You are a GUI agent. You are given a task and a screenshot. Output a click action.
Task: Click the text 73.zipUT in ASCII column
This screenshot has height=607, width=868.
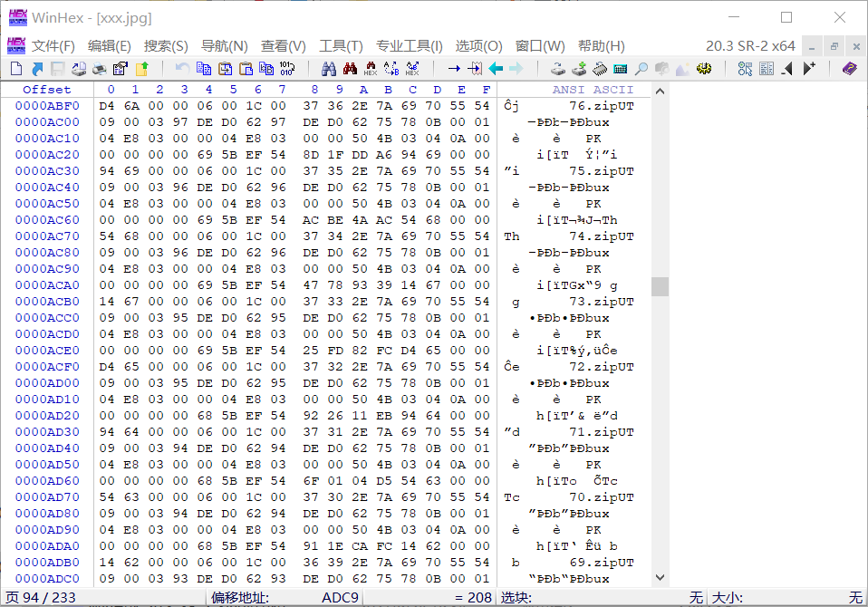(x=602, y=302)
